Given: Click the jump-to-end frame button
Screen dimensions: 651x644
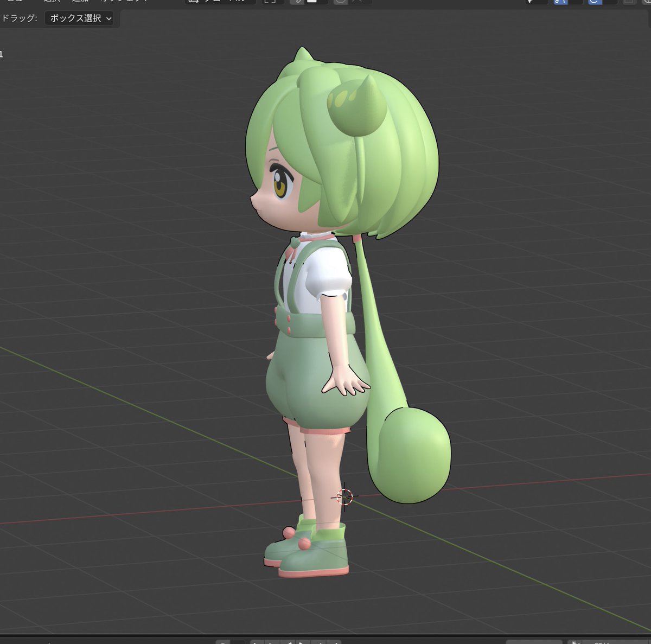Looking at the screenshot, I should [x=336, y=642].
